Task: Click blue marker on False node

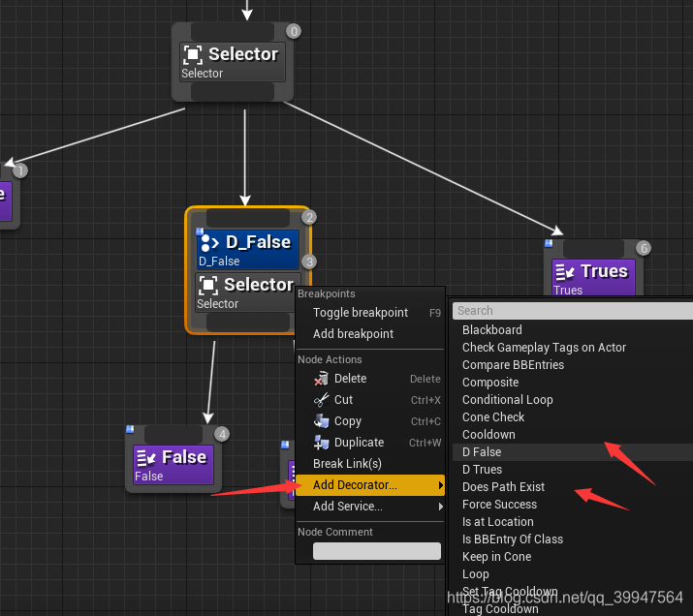Action: (x=130, y=429)
